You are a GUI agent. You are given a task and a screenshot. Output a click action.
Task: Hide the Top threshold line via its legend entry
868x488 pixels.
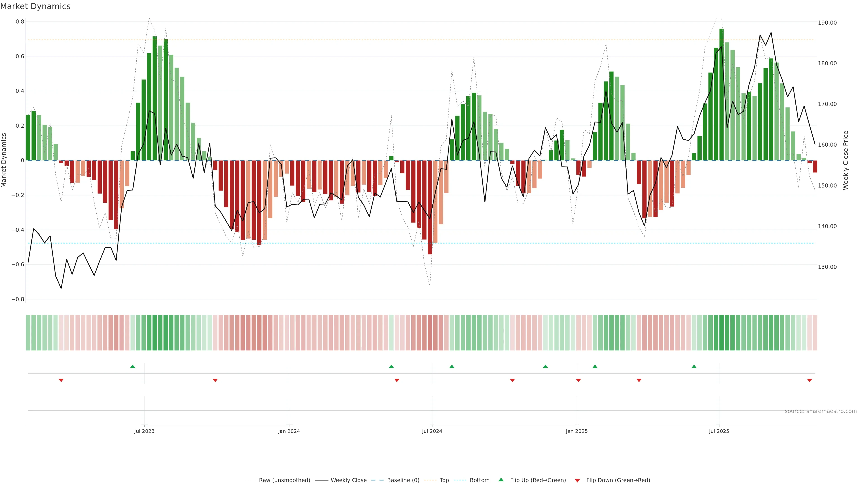pos(444,480)
